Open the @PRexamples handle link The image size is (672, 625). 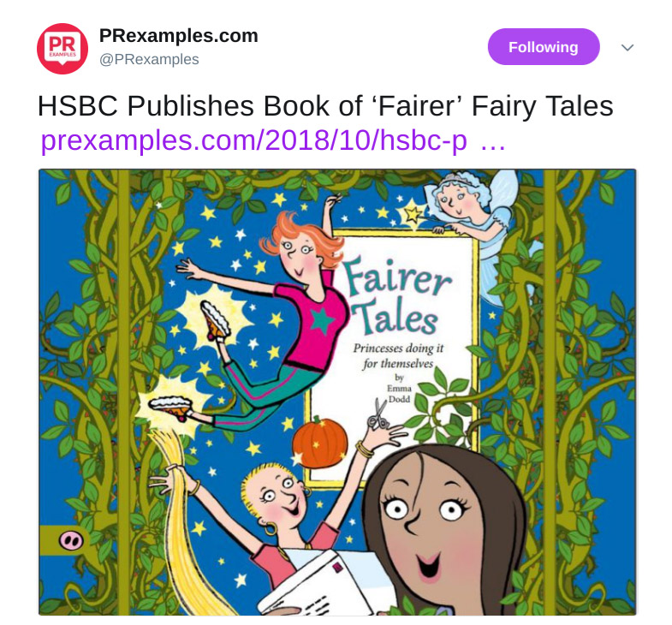(x=149, y=59)
